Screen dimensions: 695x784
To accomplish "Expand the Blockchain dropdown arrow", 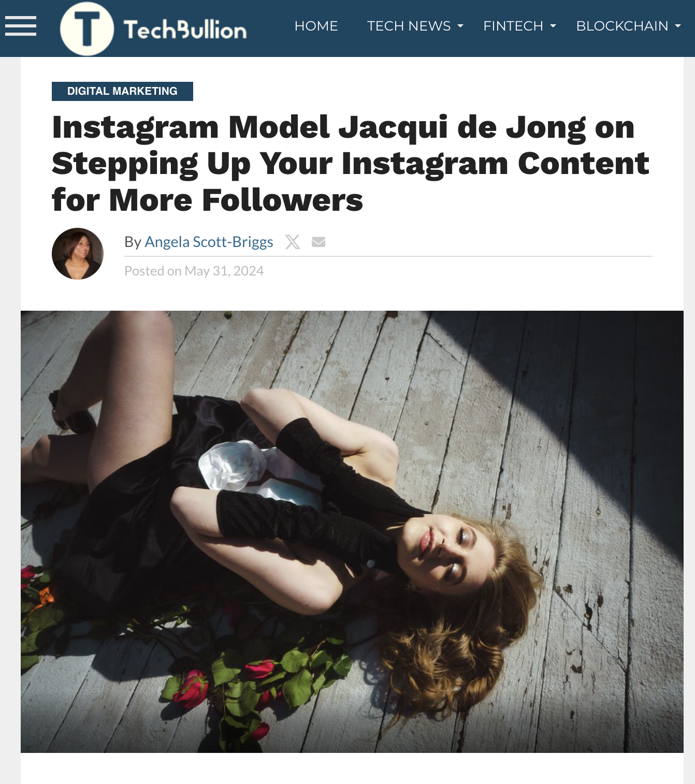I will tap(678, 26).
